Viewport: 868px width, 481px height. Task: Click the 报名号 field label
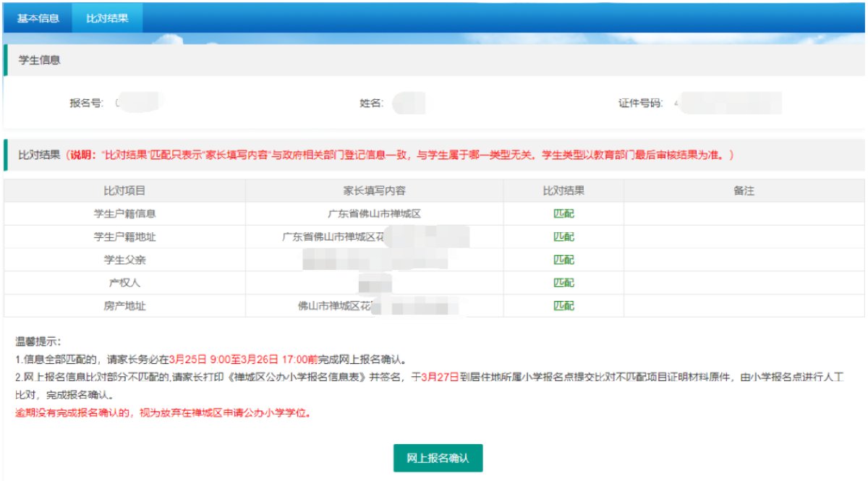[86, 103]
